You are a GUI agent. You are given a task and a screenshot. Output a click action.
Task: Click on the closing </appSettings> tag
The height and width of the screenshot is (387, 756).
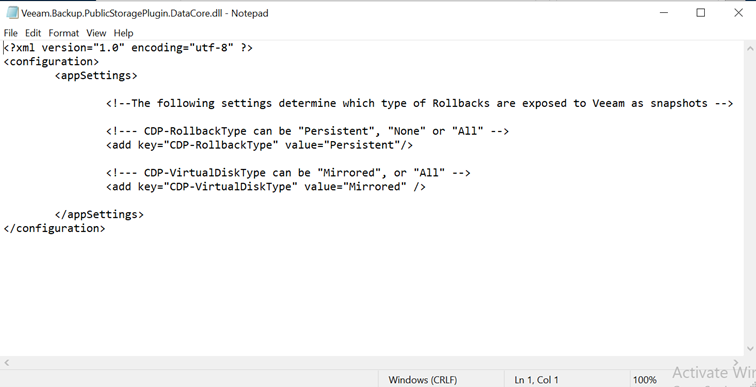99,214
